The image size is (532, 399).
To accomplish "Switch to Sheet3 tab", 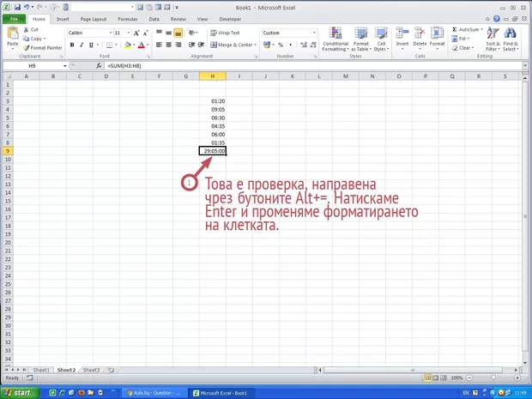I will coord(91,370).
